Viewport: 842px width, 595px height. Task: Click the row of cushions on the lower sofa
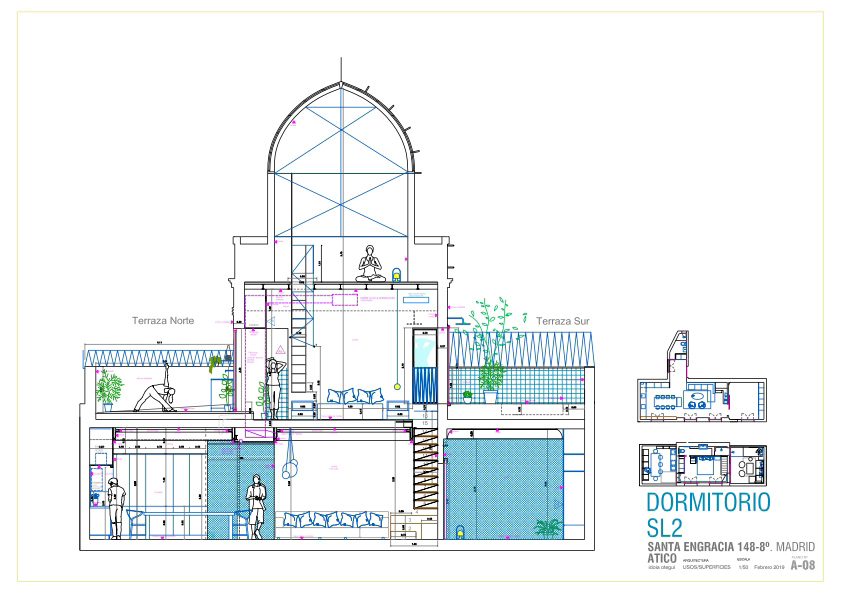coord(332,519)
